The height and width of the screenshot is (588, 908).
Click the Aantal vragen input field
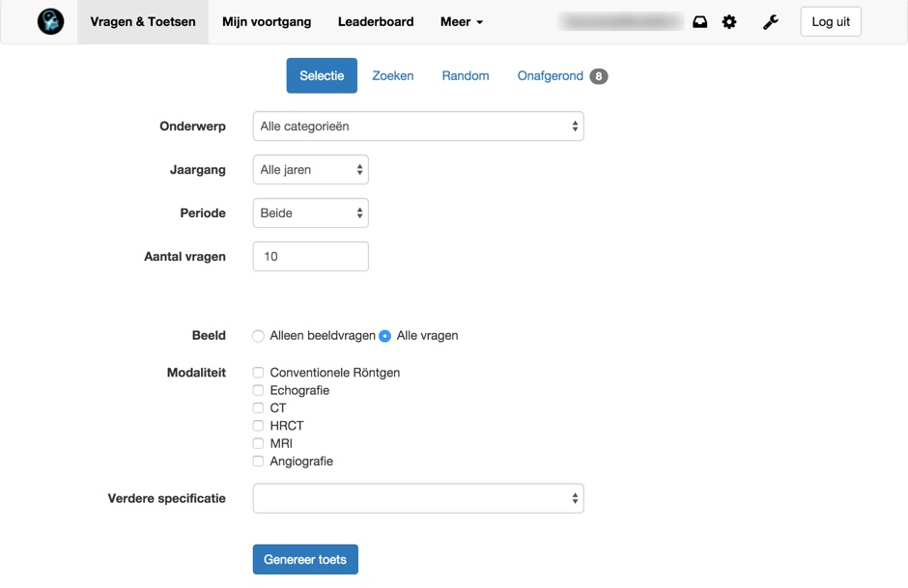(x=310, y=257)
